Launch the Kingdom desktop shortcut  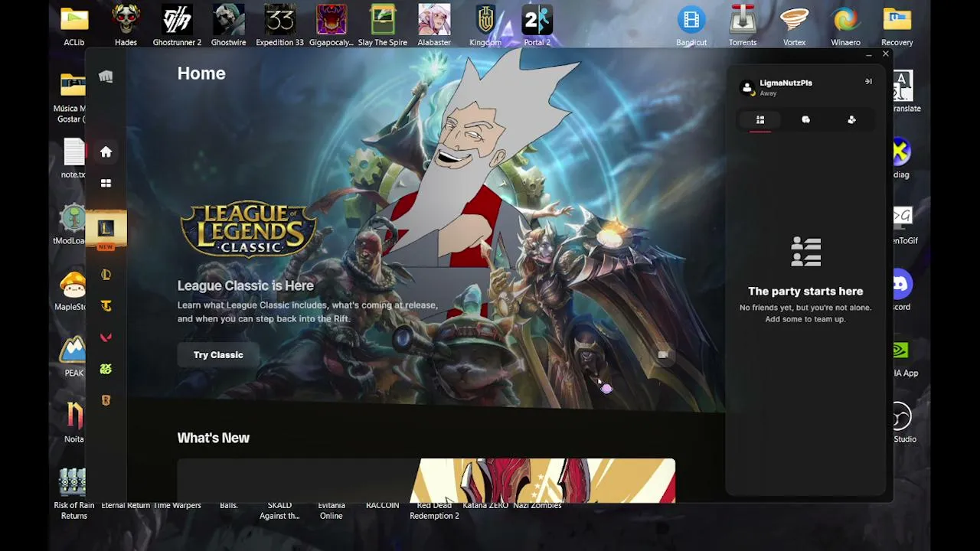[x=485, y=26]
